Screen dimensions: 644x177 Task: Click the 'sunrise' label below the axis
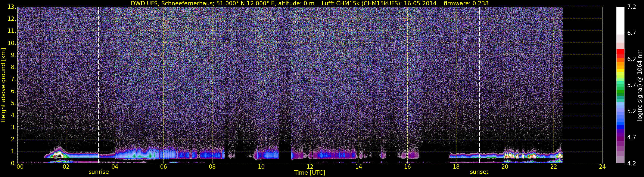pos(99,172)
